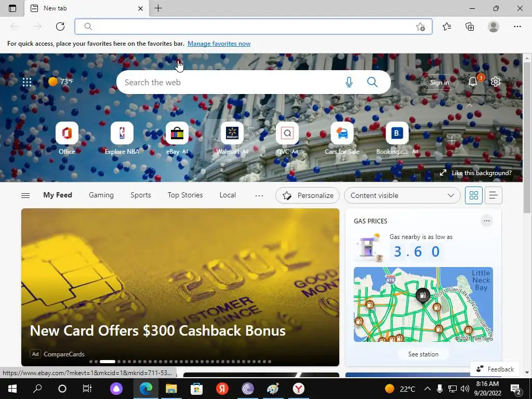Click the See station button

(423, 354)
